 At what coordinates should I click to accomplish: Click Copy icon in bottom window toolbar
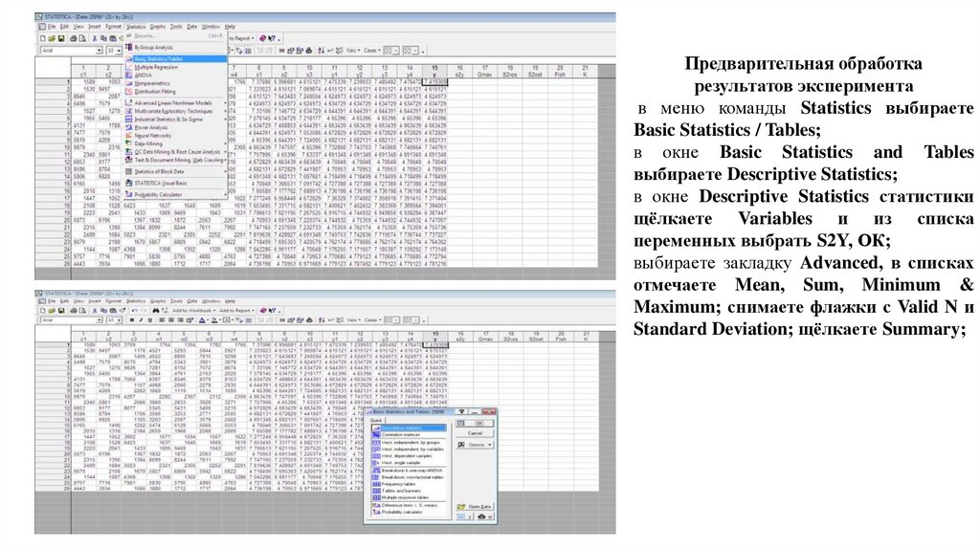point(103,311)
